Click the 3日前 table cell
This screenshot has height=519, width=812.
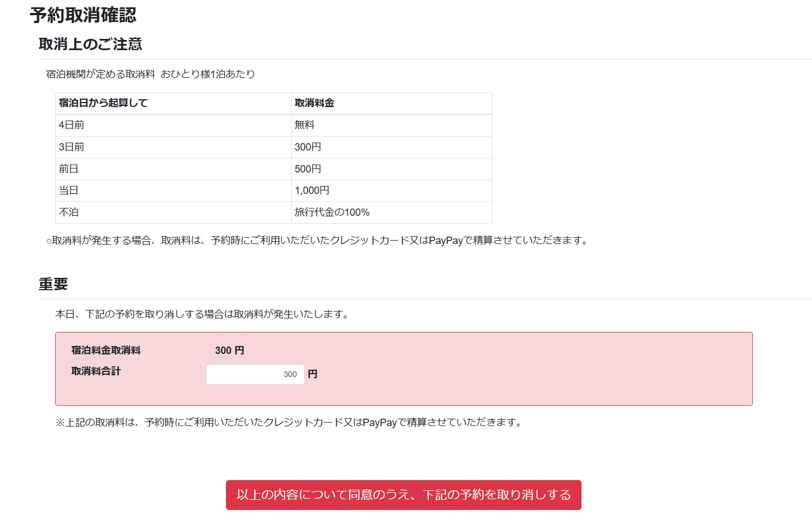[x=174, y=147]
